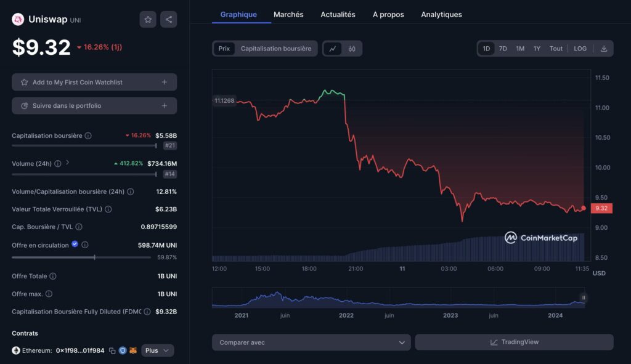Click the MetaMask fox icon

tap(133, 350)
